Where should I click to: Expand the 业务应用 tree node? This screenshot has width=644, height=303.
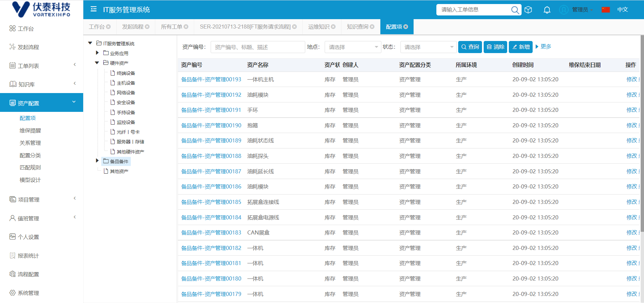(97, 53)
